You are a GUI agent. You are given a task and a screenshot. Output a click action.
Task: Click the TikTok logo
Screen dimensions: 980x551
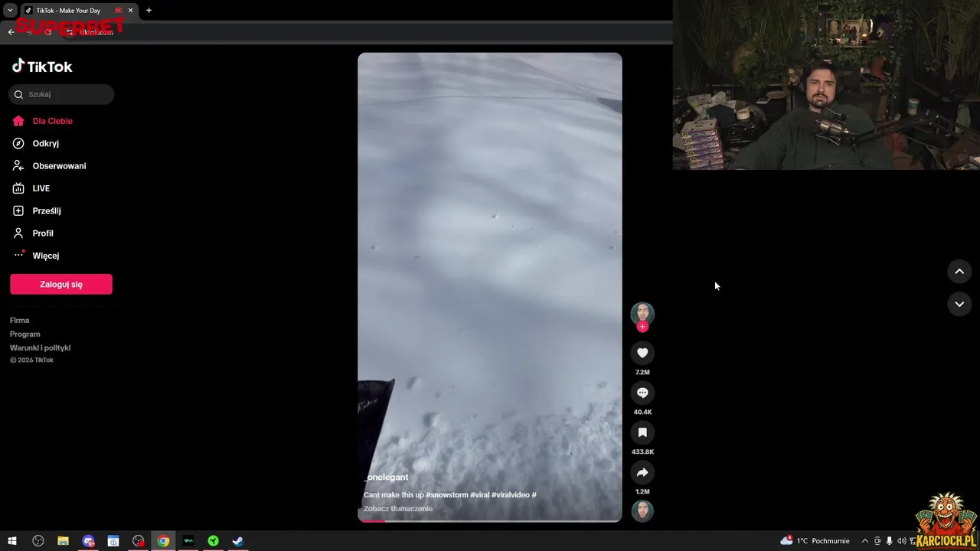(x=42, y=67)
